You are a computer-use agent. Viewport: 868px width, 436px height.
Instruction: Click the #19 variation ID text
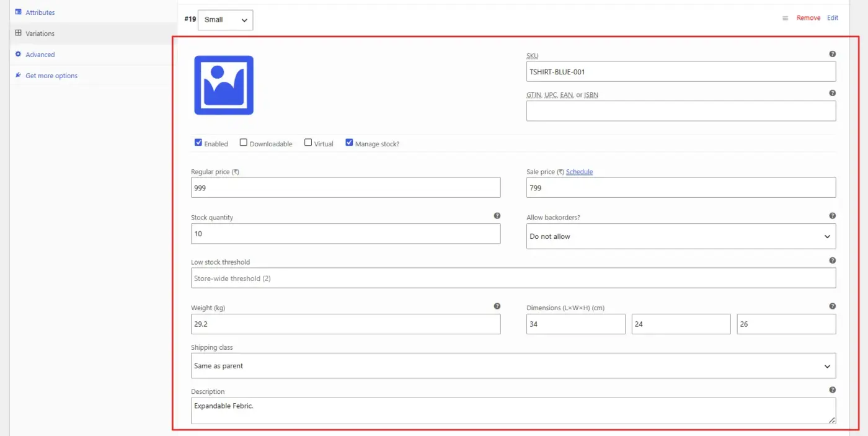(190, 19)
